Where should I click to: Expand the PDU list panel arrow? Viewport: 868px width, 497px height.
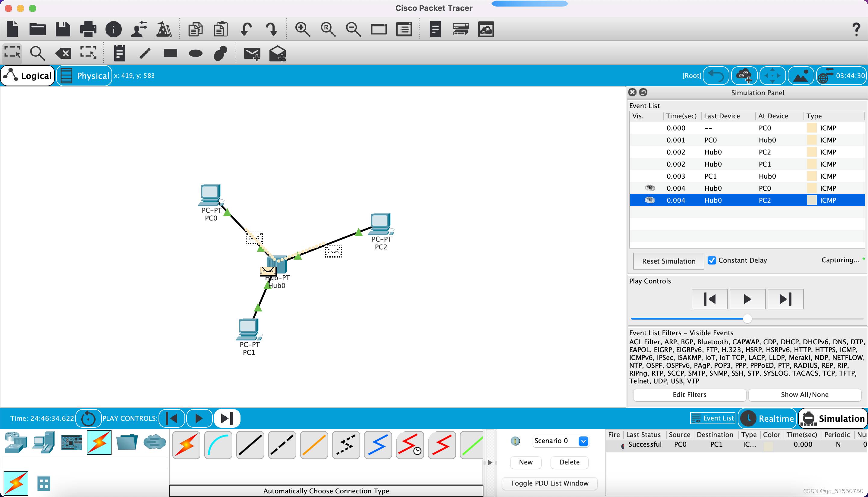490,463
